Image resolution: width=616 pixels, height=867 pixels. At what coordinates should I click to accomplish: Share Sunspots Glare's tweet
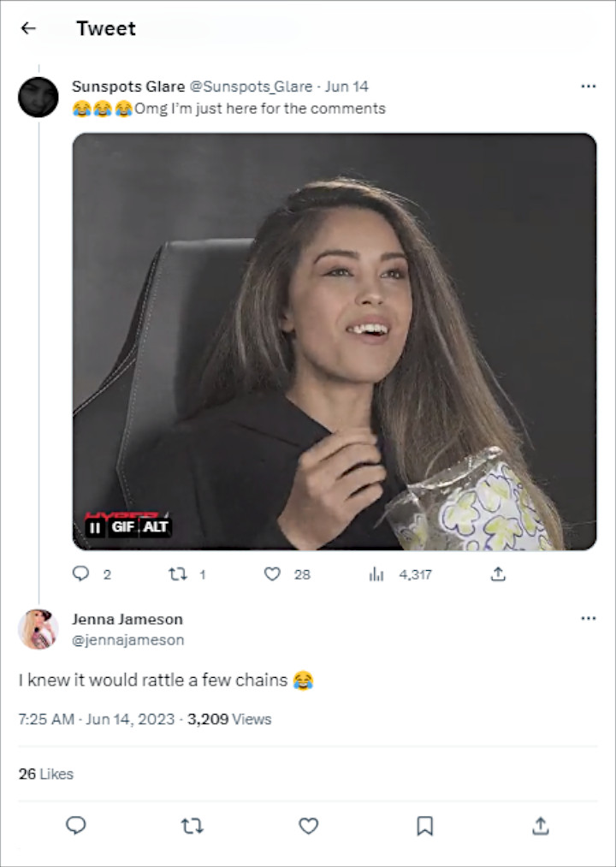click(x=498, y=574)
